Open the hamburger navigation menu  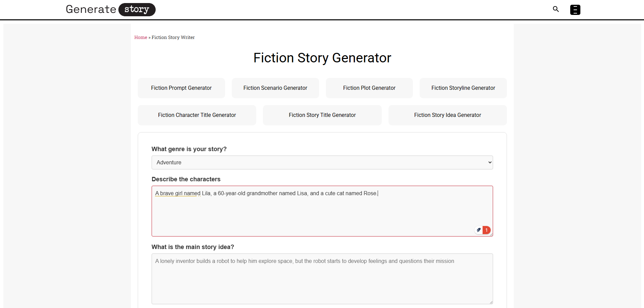pyautogui.click(x=575, y=10)
